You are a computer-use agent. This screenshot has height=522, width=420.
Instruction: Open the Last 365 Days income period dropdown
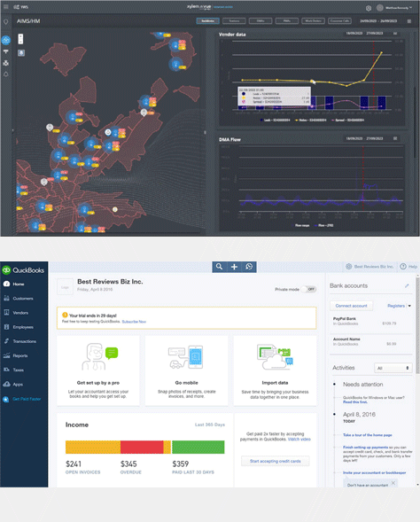coord(210,425)
